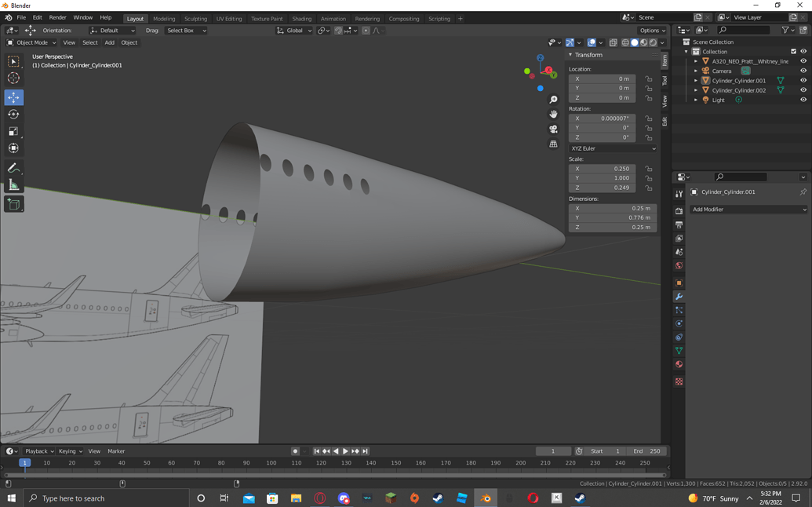812x507 pixels.
Task: Open the Object Data properties icon
Action: tap(679, 351)
